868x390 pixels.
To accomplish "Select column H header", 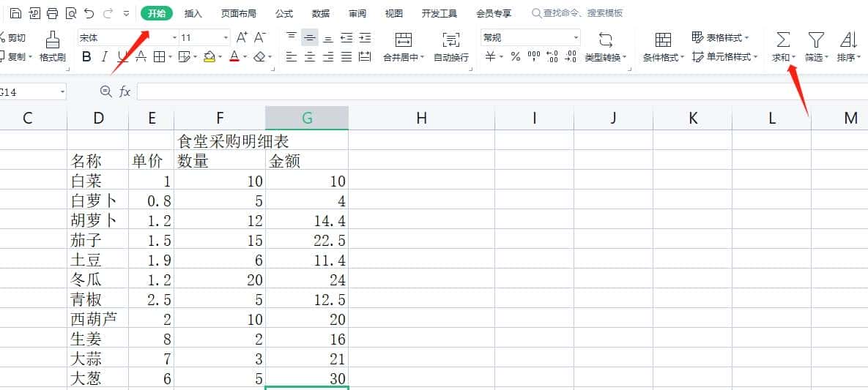I will pyautogui.click(x=422, y=117).
